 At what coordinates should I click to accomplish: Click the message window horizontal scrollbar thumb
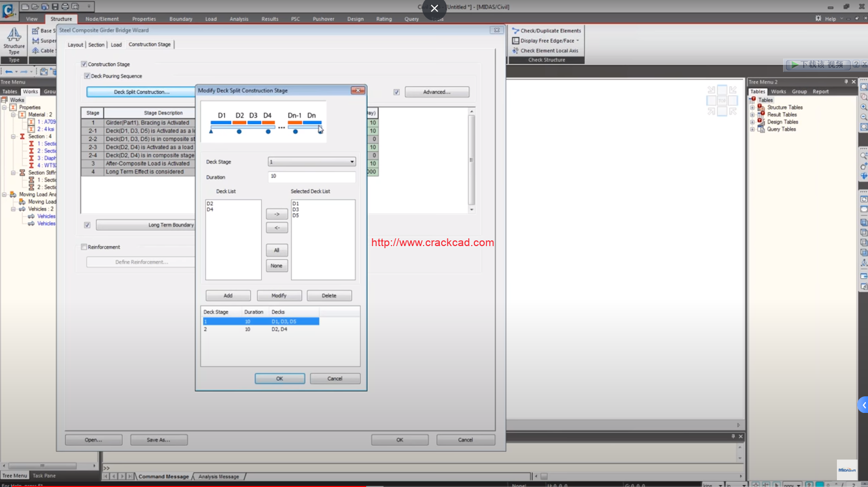[x=544, y=476]
